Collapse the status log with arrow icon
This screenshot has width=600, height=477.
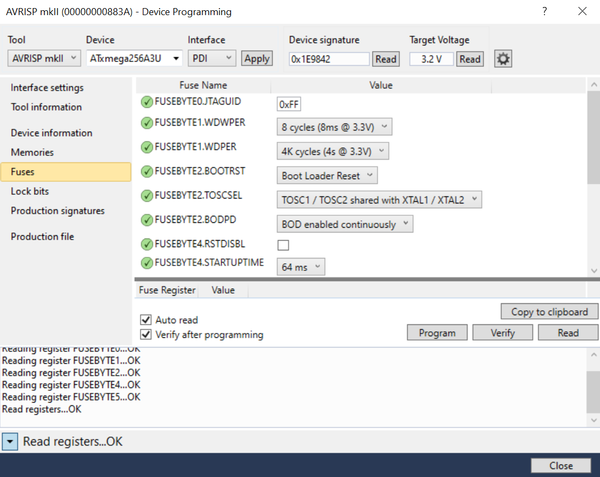pyautogui.click(x=10, y=442)
